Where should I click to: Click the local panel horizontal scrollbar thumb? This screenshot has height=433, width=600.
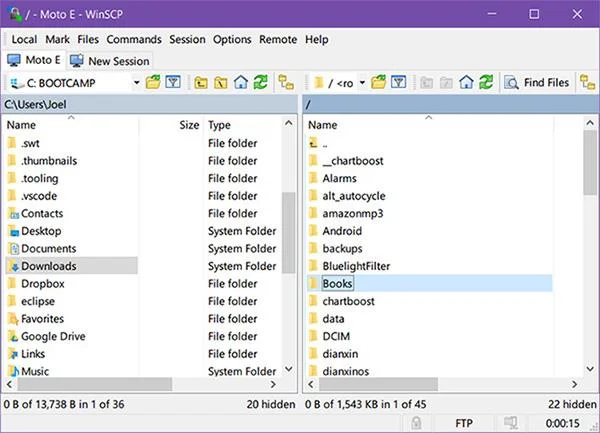95,384
